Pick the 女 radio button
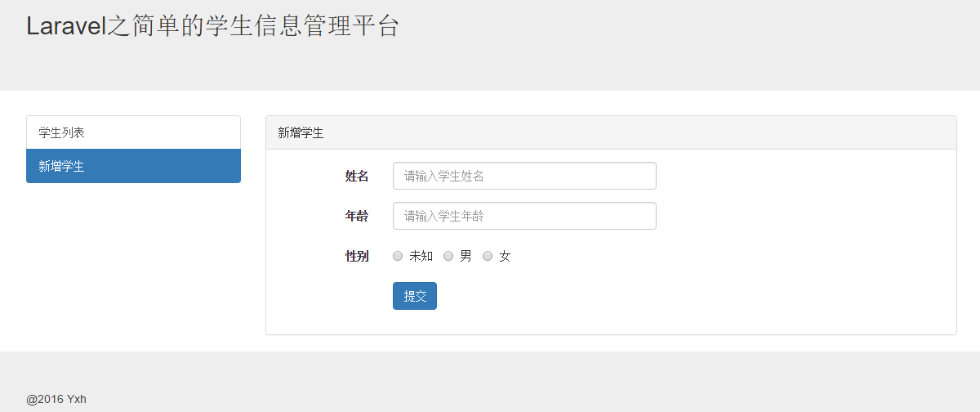 pyautogui.click(x=488, y=256)
